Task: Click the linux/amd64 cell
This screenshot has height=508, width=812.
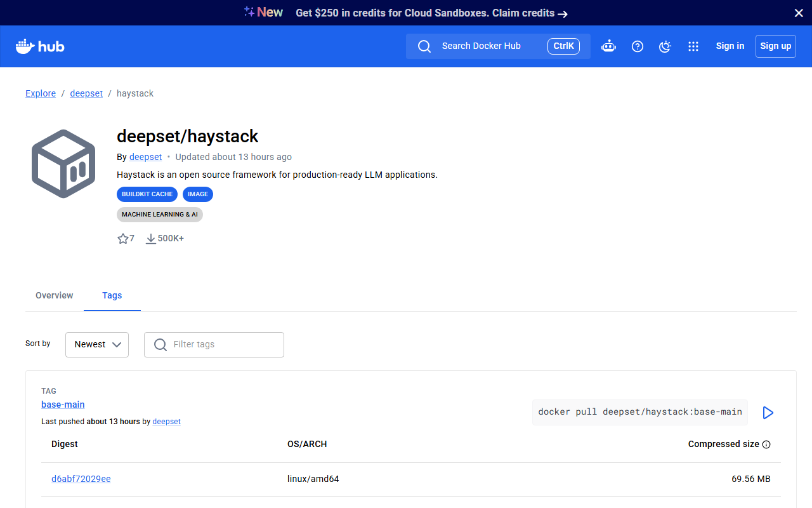Action: [x=313, y=479]
